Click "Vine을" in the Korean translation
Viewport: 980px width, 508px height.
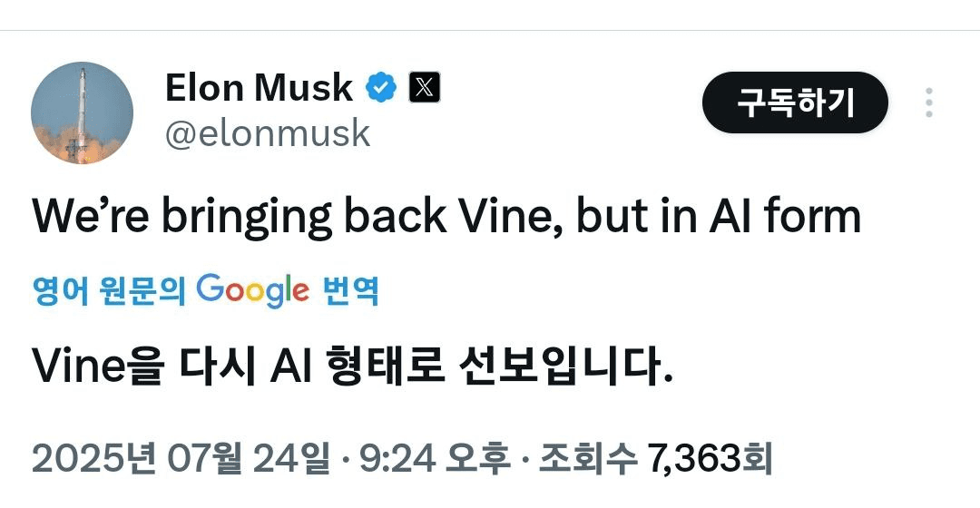click(x=98, y=366)
